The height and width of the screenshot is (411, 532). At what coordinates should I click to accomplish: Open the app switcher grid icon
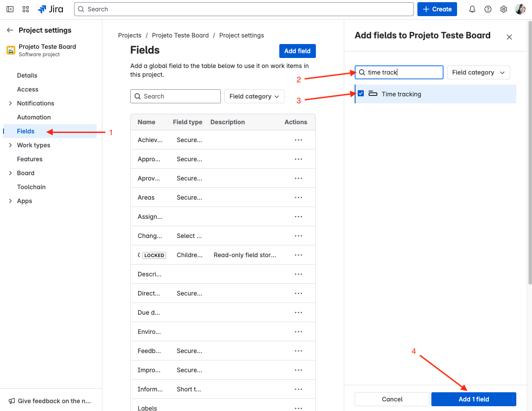coord(26,9)
